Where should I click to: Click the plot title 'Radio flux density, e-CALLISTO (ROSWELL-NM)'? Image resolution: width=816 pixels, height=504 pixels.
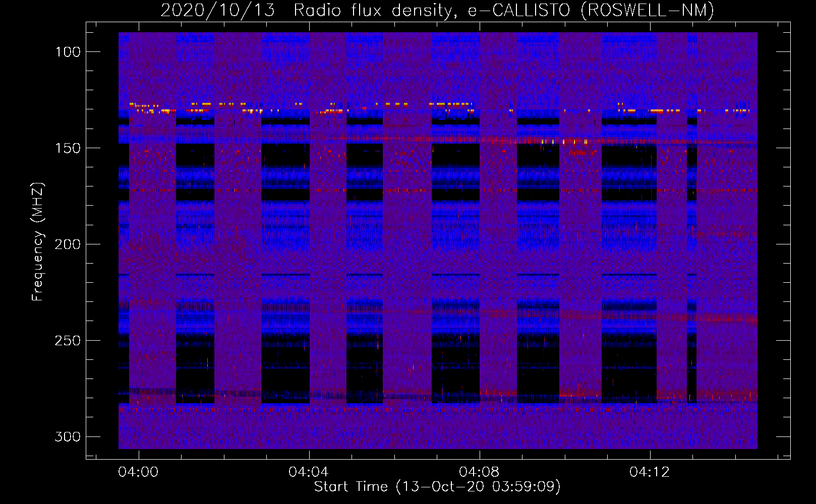pos(504,10)
